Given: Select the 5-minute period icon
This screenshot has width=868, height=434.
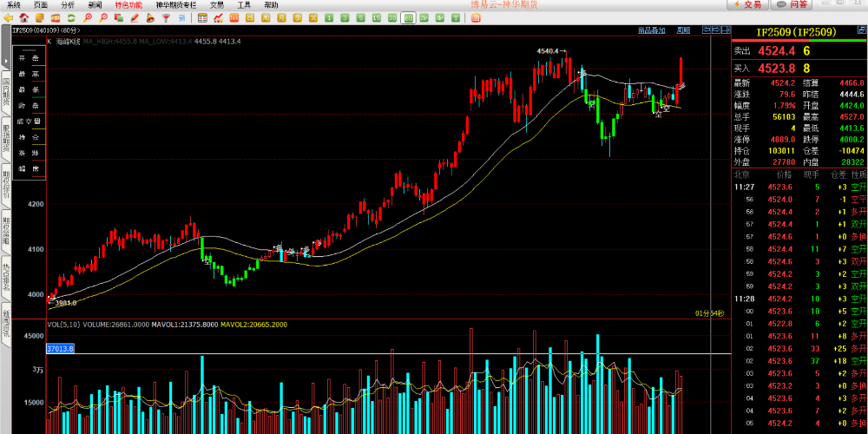Looking at the screenshot, I should (361, 17).
